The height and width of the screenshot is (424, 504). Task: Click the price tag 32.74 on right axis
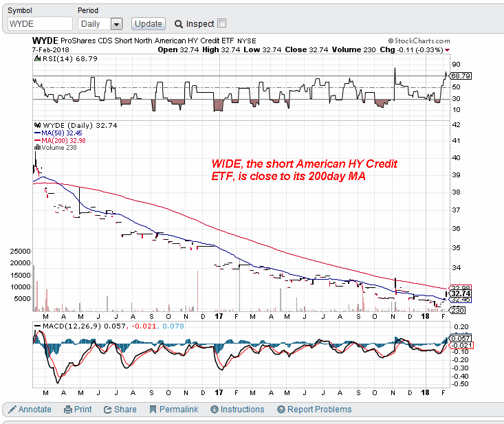click(461, 293)
